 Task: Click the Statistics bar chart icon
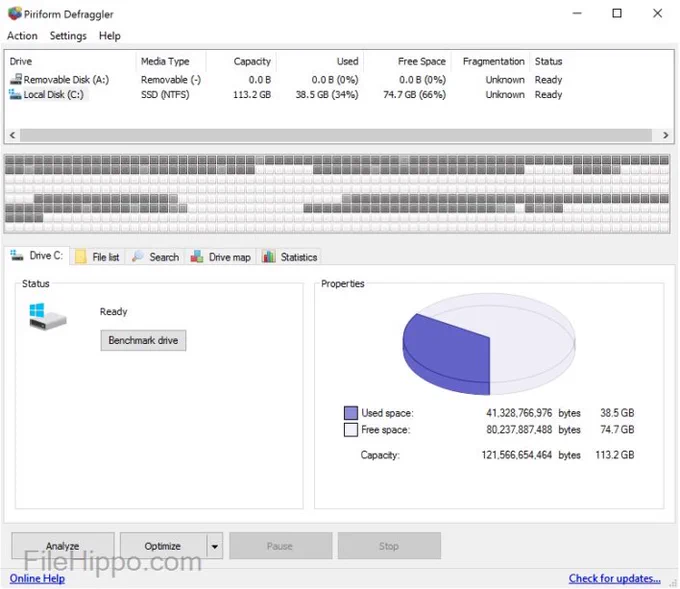[268, 257]
